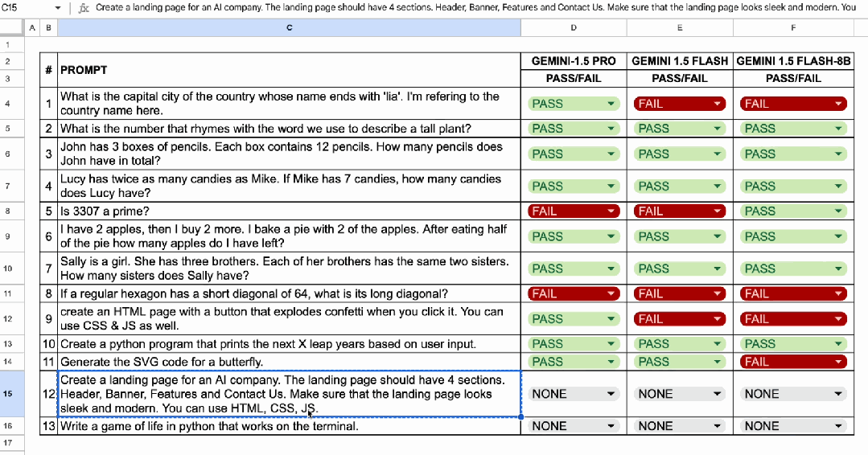Select the leap years python prompt cell
Screen dimensions: 868x455
(289, 344)
